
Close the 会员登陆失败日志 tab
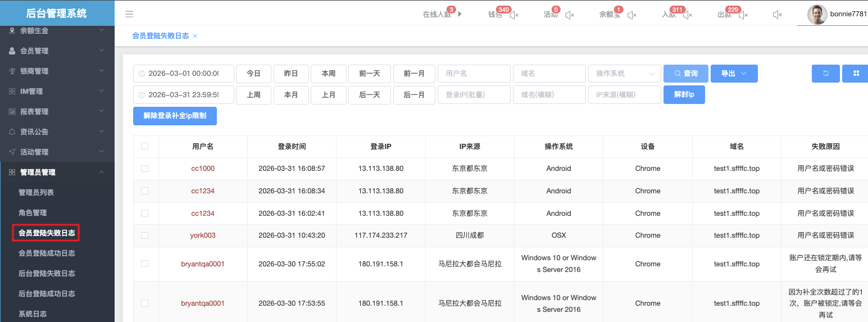(x=195, y=36)
